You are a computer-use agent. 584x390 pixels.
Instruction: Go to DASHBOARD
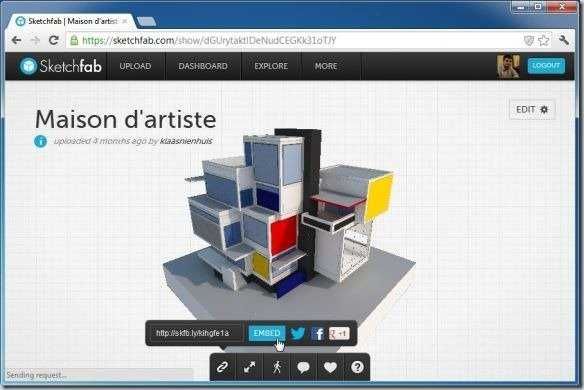(203, 66)
